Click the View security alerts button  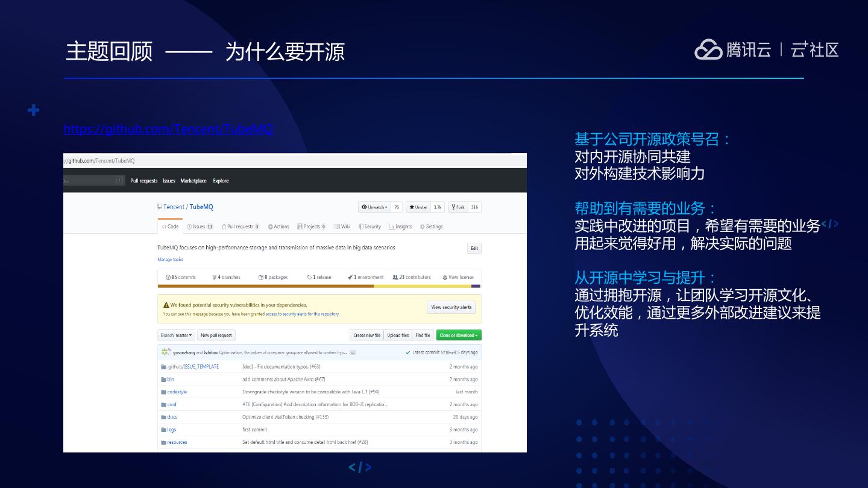tap(451, 307)
